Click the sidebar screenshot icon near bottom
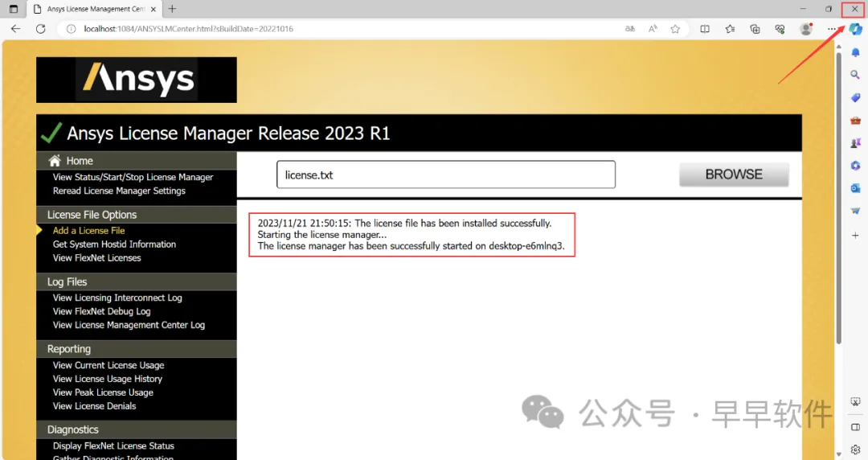 coord(855,402)
